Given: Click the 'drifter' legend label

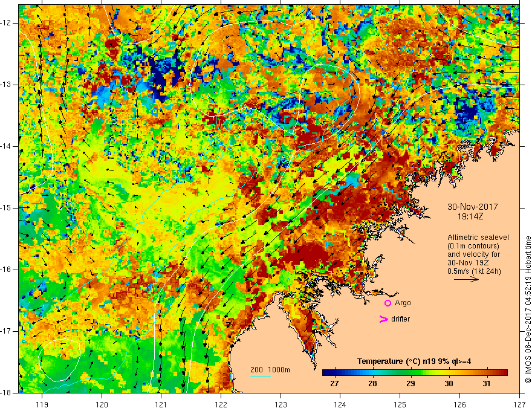Looking at the screenshot, I should 400,319.
